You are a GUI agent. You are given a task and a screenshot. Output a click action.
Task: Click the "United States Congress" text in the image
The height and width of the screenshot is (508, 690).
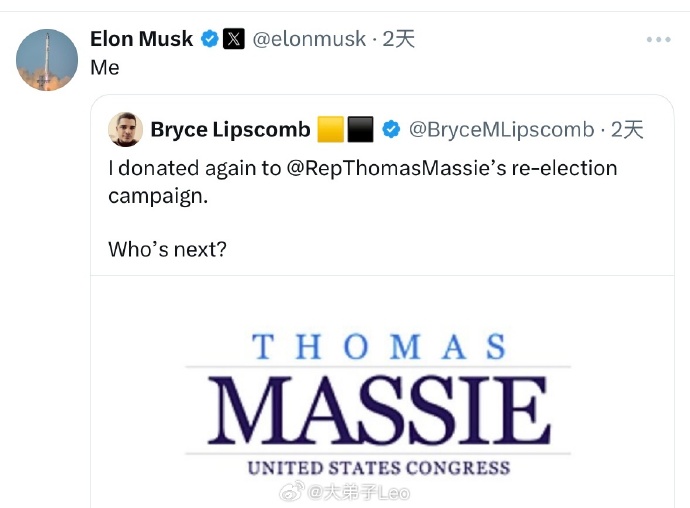pyautogui.click(x=379, y=467)
